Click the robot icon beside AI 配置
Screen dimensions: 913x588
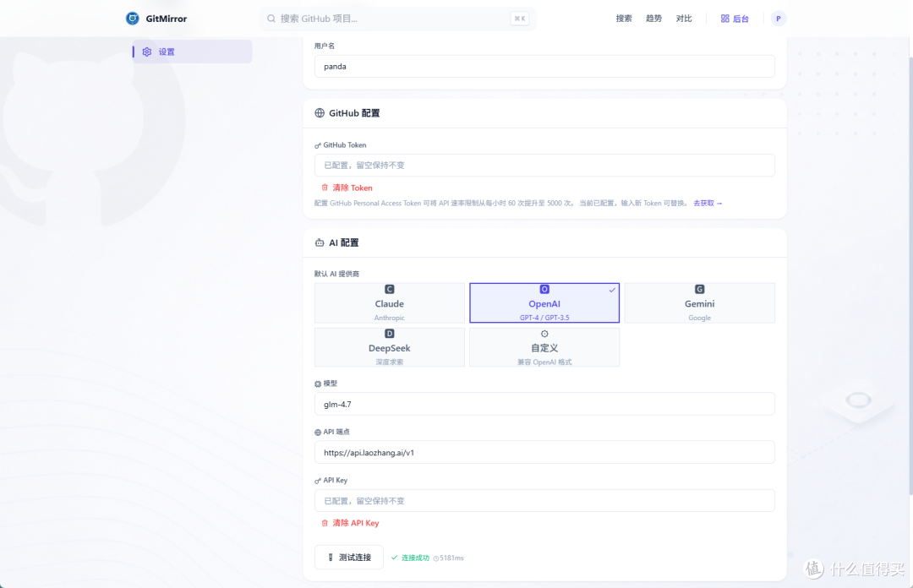point(320,242)
